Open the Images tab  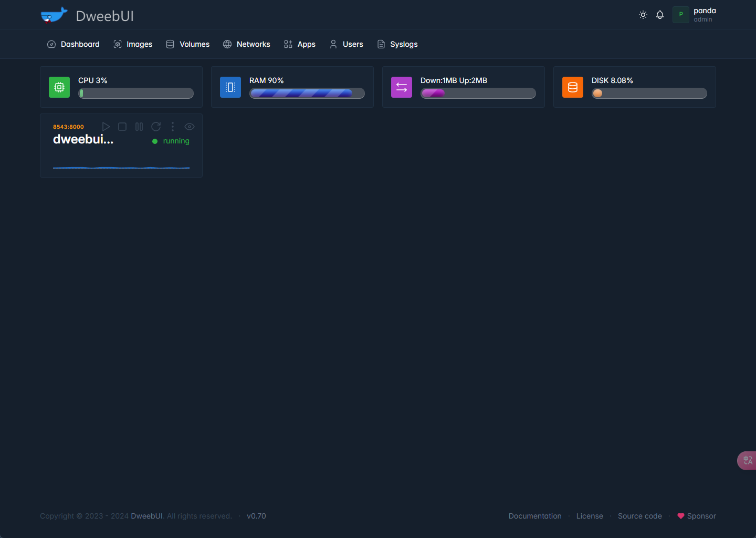click(x=133, y=44)
